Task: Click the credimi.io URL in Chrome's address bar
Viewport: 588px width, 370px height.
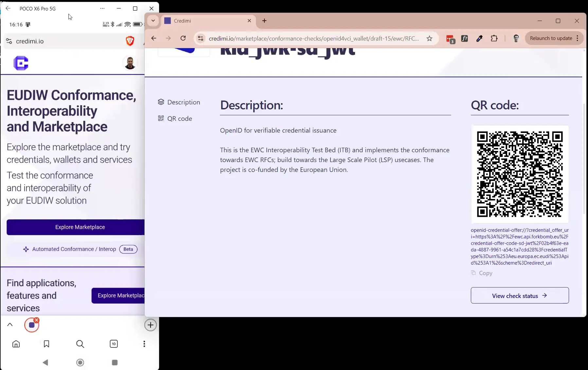Action: click(x=314, y=39)
